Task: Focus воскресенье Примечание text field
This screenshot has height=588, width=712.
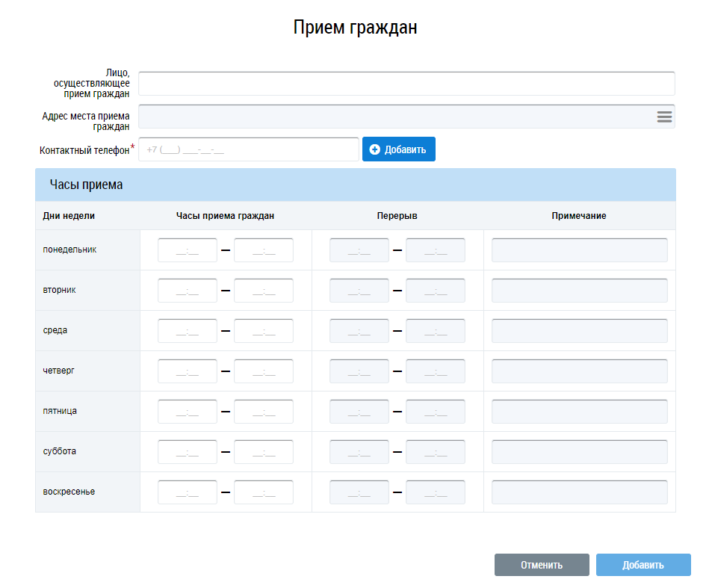Action: (x=579, y=492)
